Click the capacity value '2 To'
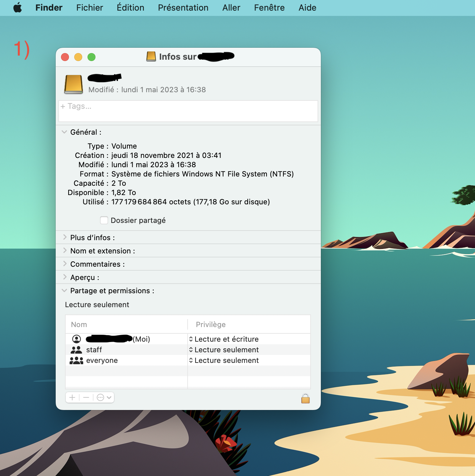475x476 pixels. pos(119,183)
